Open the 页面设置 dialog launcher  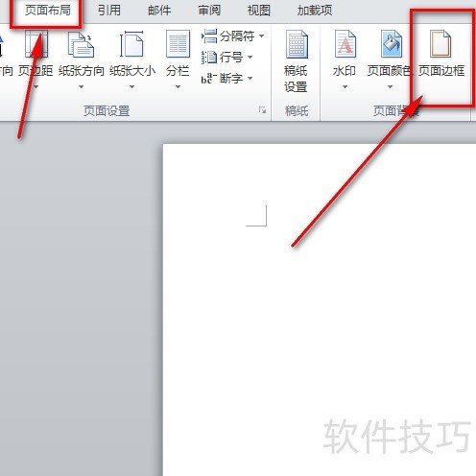[262, 110]
